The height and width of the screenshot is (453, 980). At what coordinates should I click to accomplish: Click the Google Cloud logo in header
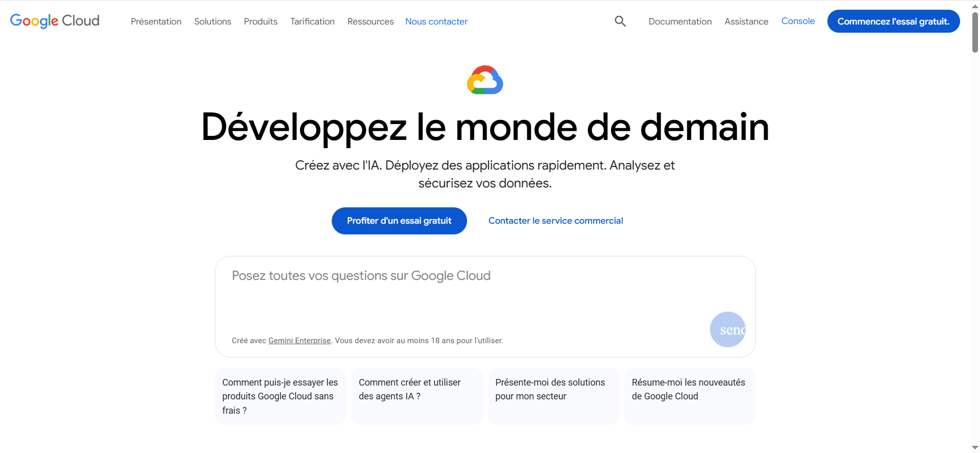coord(55,21)
